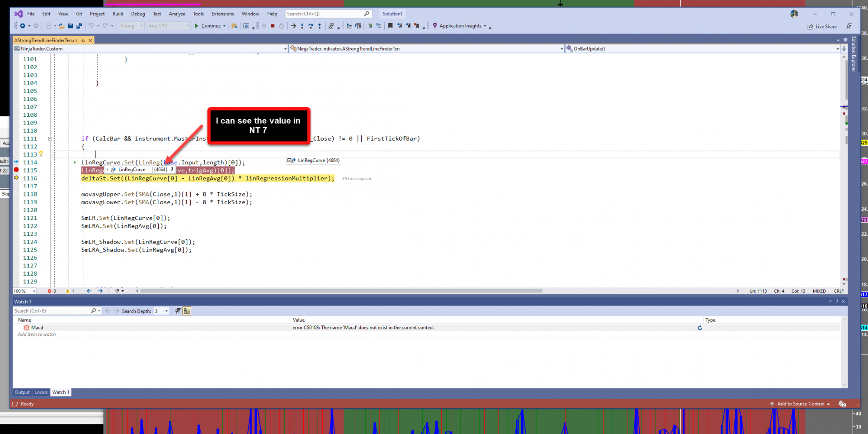Open the Send Feedback icon
868x434 pixels.
849,26
